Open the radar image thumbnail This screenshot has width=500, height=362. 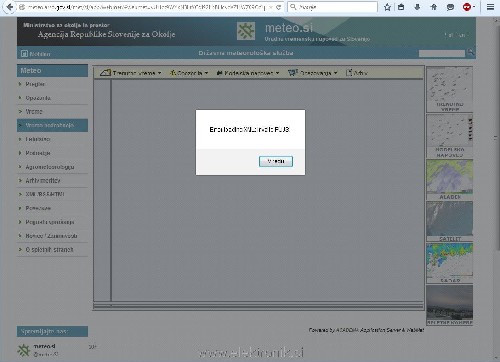pos(449,263)
